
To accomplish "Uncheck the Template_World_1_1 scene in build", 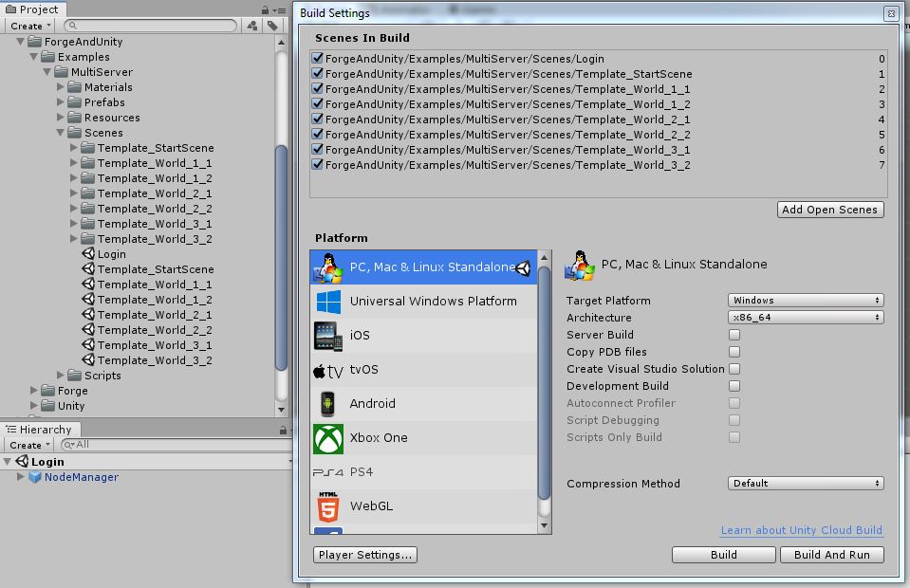I will click(x=318, y=89).
